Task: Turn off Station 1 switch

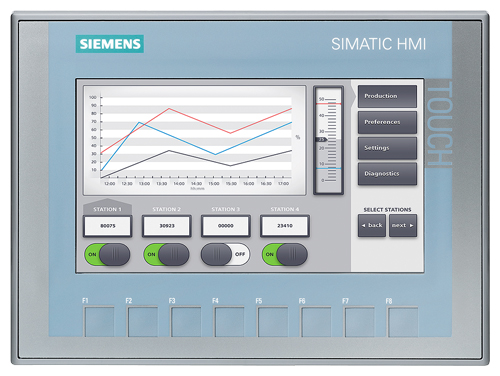Action: point(107,254)
